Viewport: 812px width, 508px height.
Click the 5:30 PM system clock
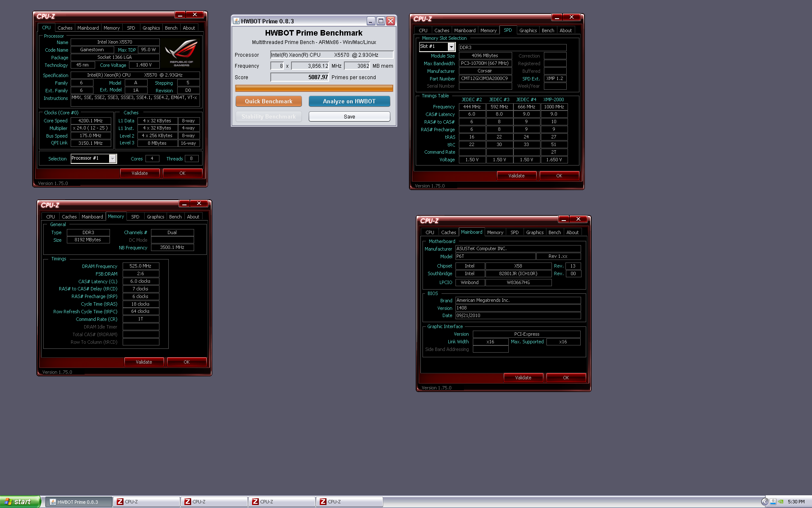tap(796, 502)
